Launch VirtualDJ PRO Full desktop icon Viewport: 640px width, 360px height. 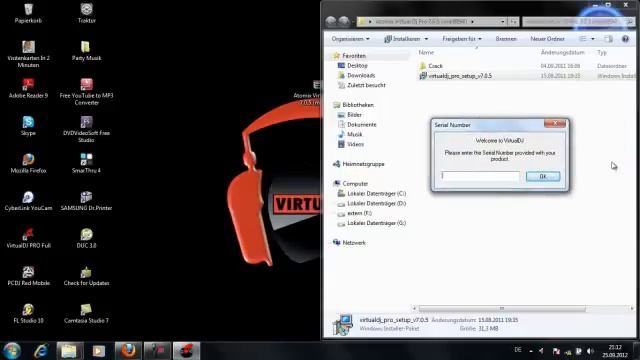[x=28, y=238]
